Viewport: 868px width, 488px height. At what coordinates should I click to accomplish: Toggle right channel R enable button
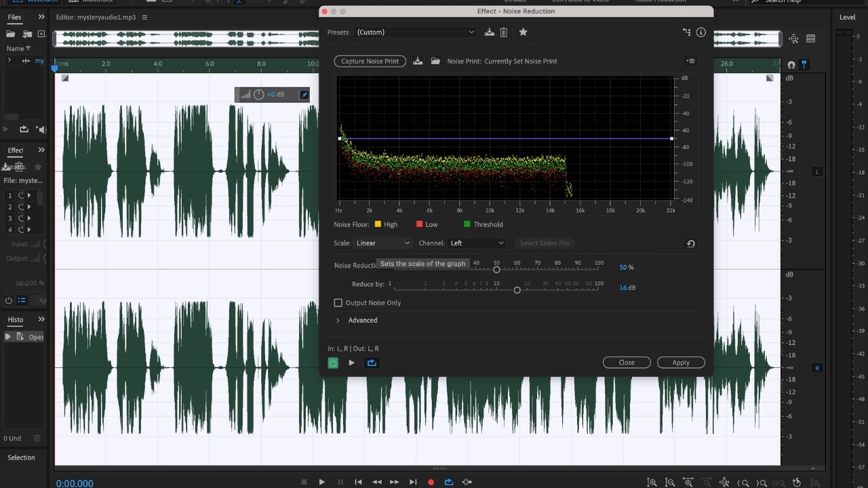tap(817, 368)
